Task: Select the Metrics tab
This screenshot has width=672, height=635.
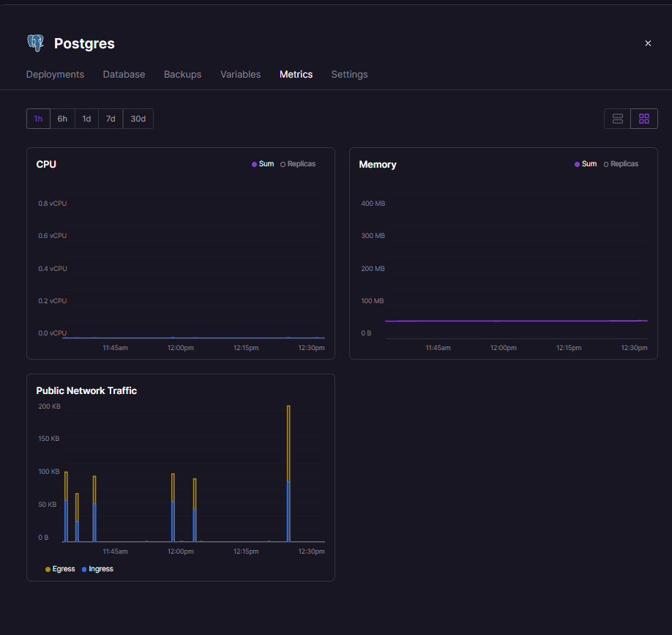Action: 296,74
